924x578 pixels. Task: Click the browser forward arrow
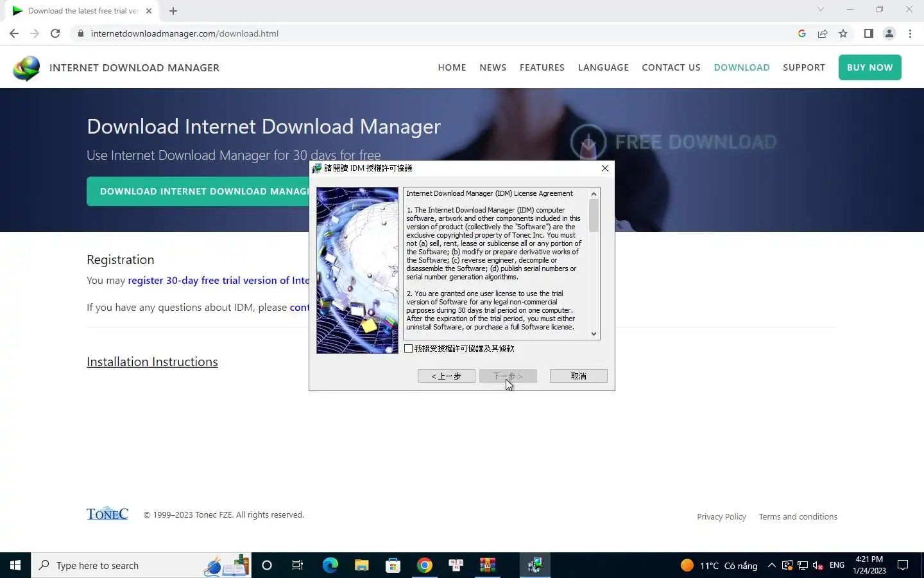35,33
